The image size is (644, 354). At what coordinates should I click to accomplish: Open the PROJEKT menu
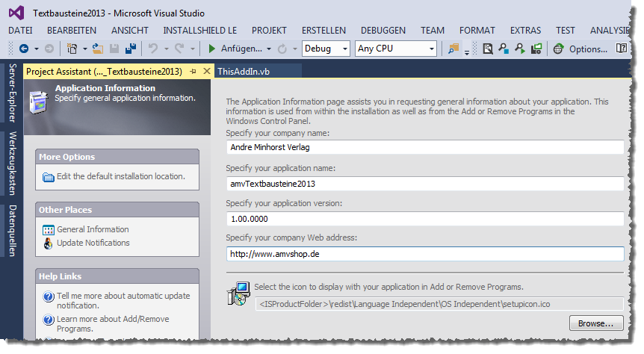pyautogui.click(x=269, y=31)
